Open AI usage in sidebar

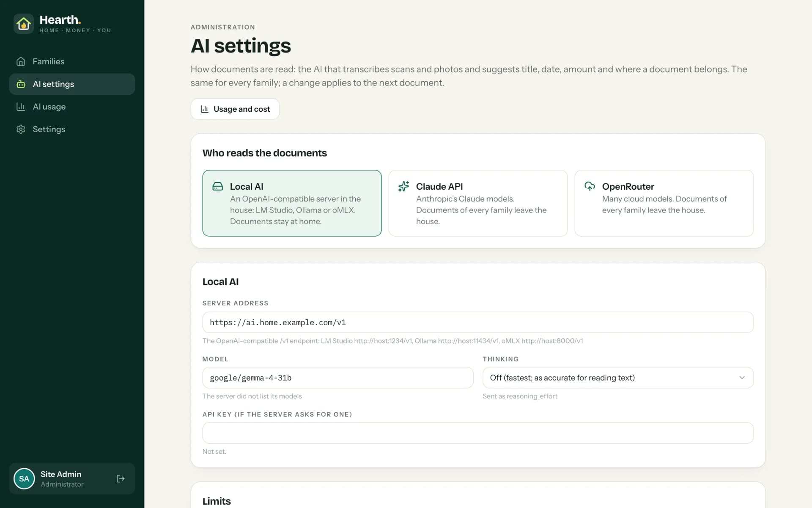pyautogui.click(x=72, y=107)
